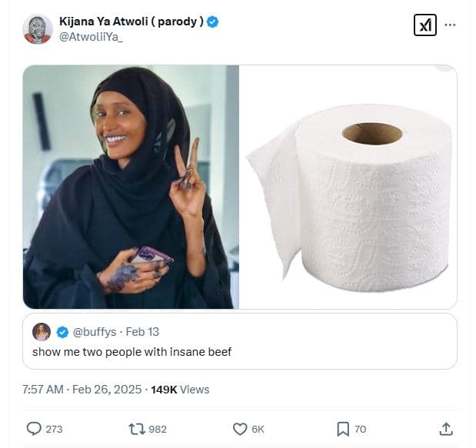476x448 pixels.
Task: Enlarge the toilet paper roll image
Action: pos(348,187)
